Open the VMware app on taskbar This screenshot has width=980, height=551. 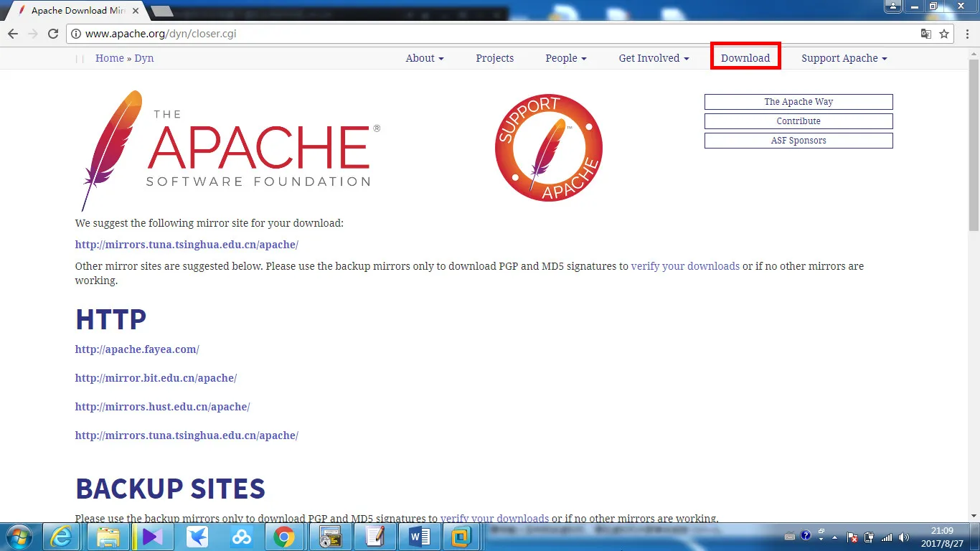click(461, 537)
